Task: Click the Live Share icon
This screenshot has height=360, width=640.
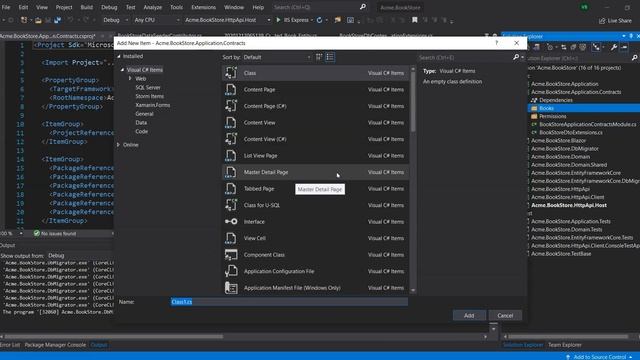Action: point(602,20)
